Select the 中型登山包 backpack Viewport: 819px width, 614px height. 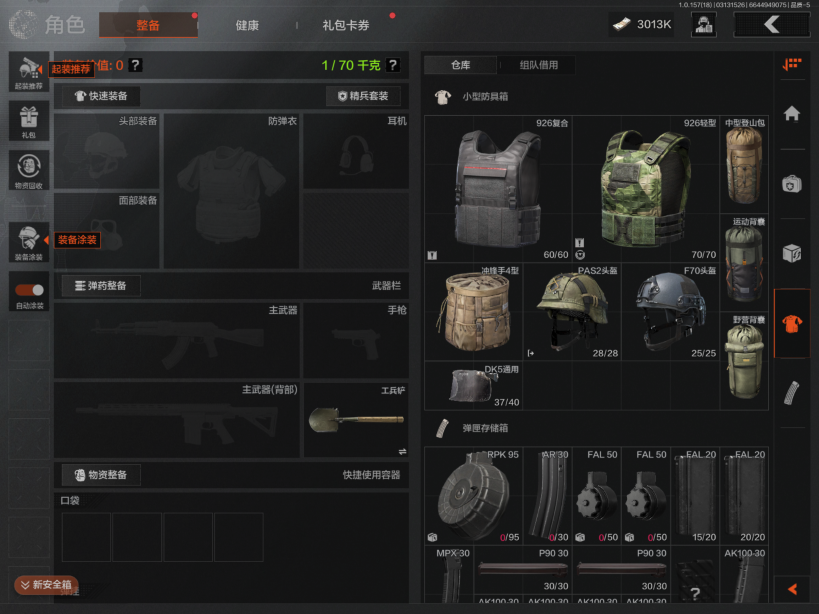744,164
